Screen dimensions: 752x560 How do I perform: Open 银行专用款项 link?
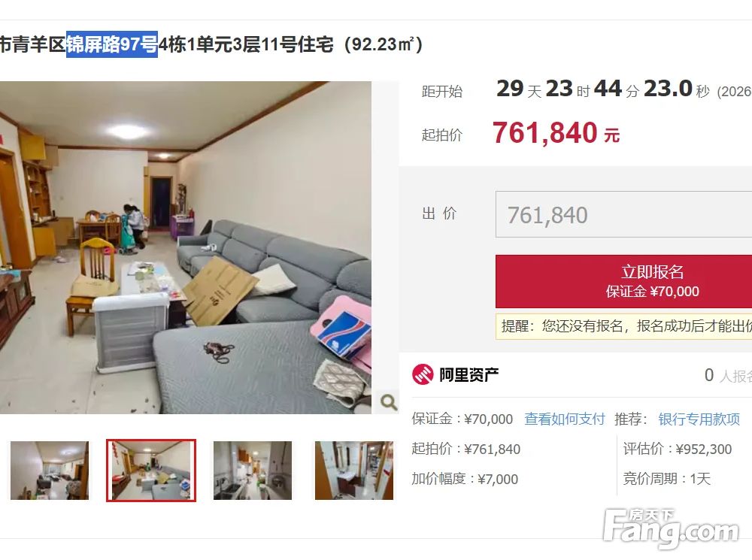coord(699,419)
